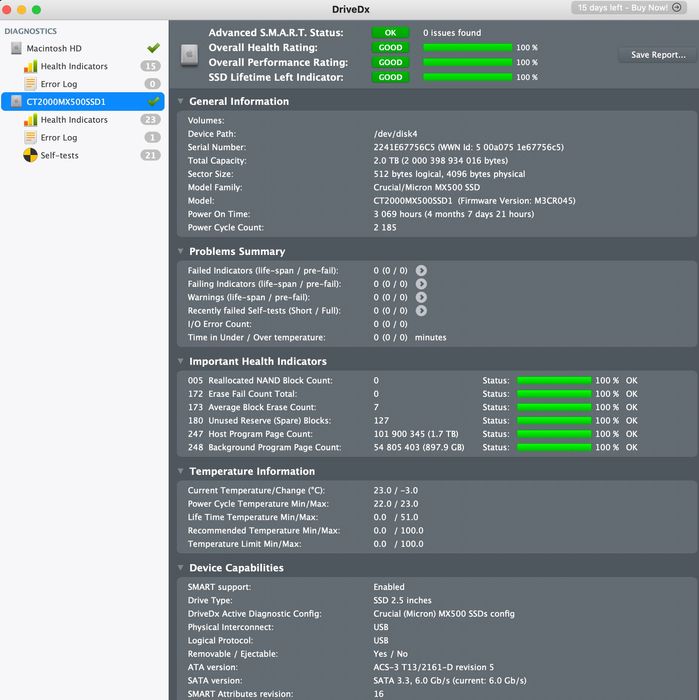Click Reallocated NAND Block Count status bar
Screen dimensions: 699x700
554,380
